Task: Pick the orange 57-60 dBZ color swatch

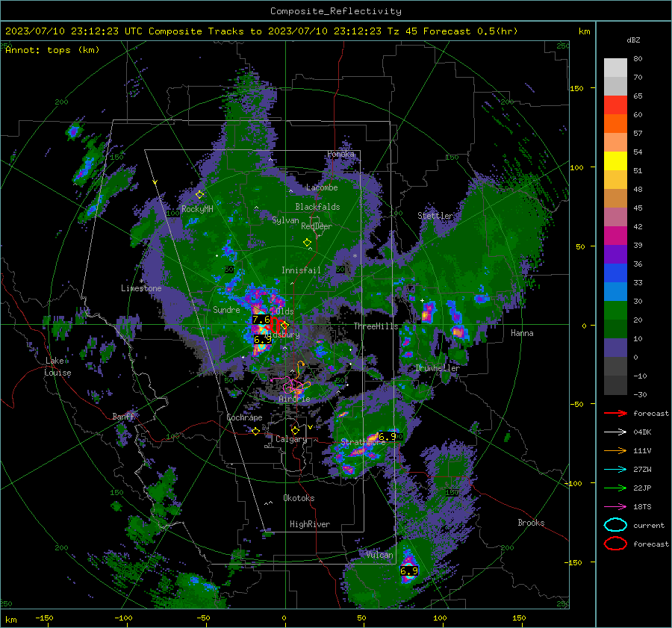Action: click(x=615, y=124)
